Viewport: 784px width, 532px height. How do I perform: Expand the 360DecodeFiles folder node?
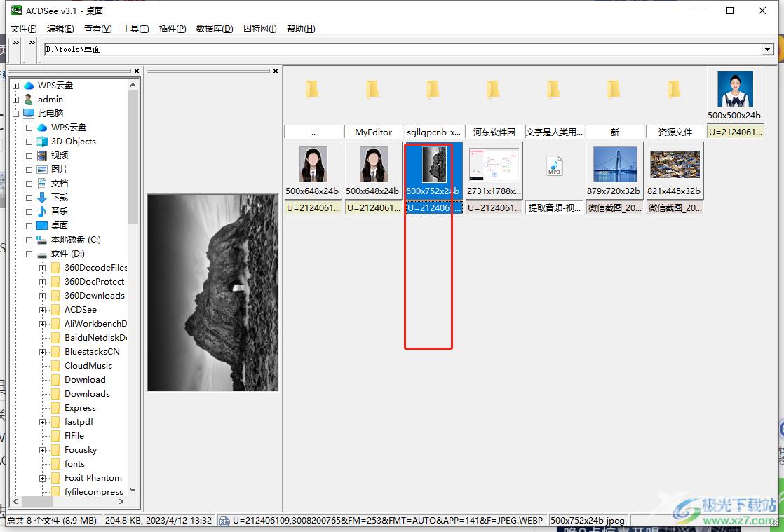tap(43, 268)
